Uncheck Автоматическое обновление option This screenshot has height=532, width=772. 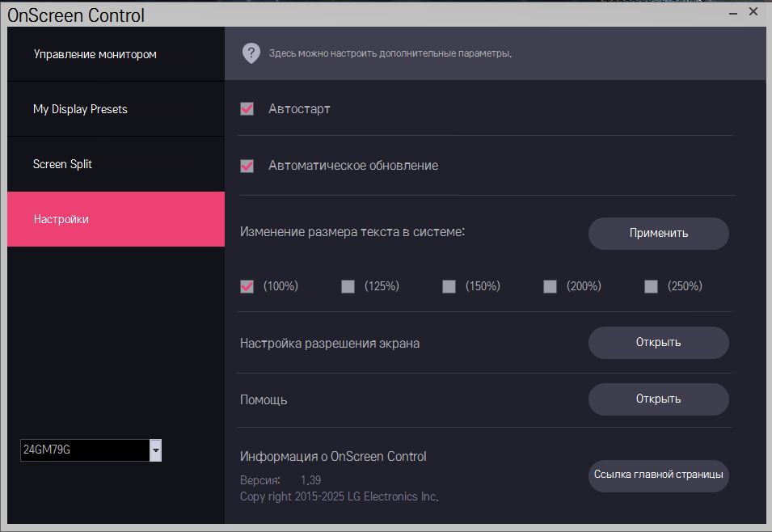coord(247,166)
